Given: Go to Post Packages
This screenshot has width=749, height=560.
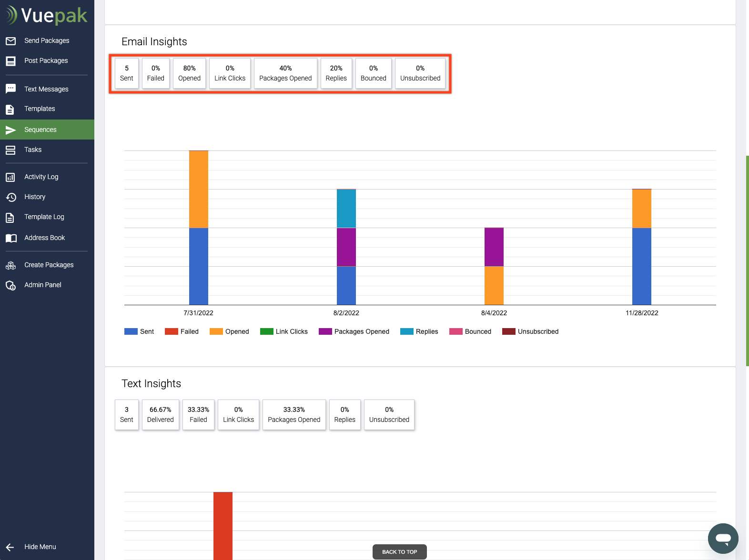Looking at the screenshot, I should point(47,60).
